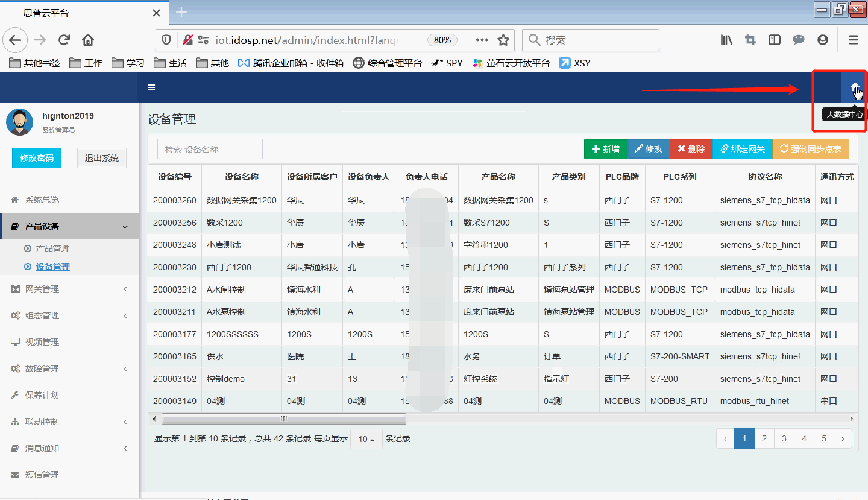Click the green 新增 button

(605, 149)
